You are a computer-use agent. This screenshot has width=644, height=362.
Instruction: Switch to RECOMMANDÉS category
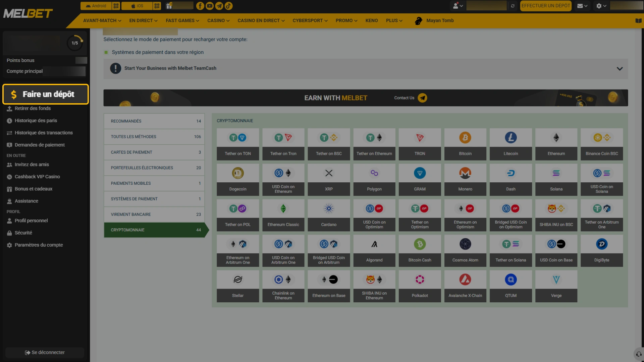click(x=154, y=121)
